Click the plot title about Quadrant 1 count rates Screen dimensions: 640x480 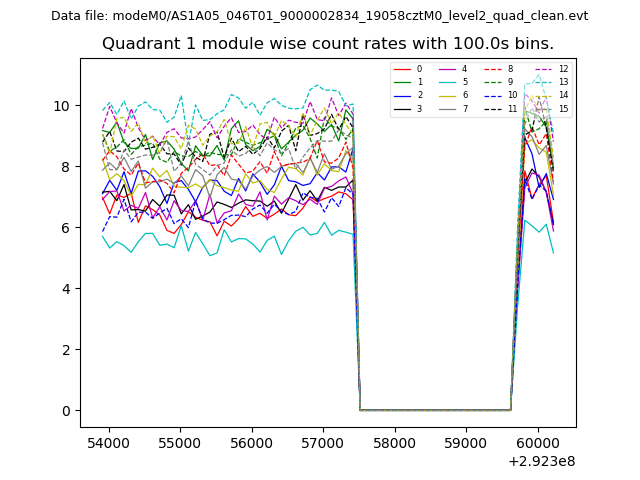click(x=328, y=44)
